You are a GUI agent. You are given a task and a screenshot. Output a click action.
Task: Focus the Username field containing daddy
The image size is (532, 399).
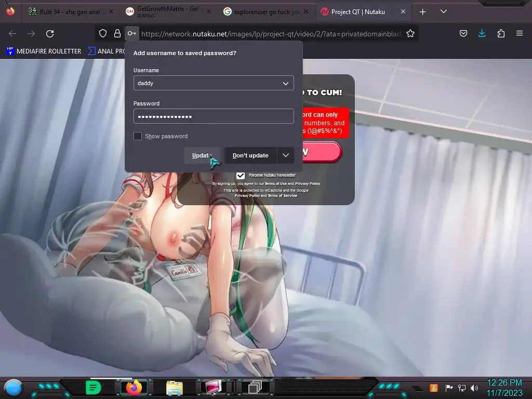click(x=214, y=83)
